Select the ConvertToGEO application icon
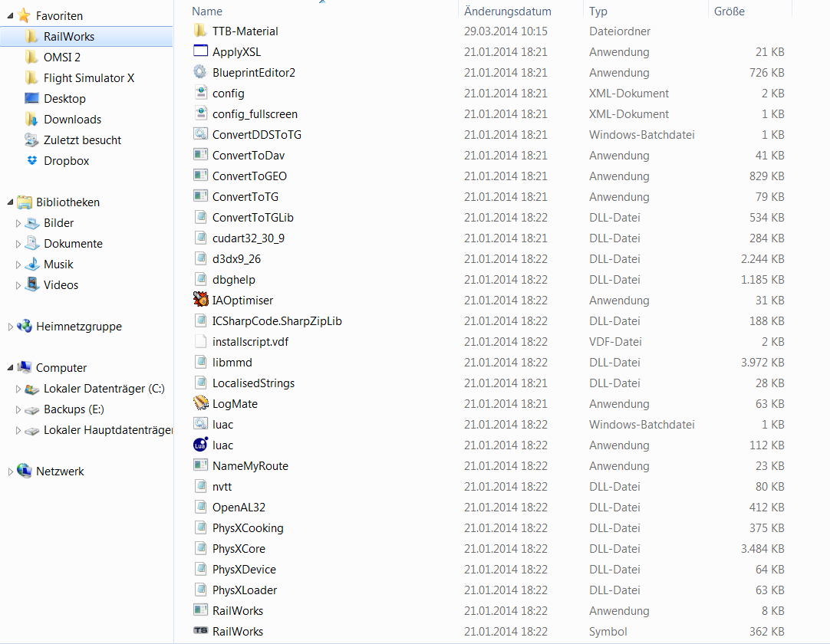 point(200,175)
